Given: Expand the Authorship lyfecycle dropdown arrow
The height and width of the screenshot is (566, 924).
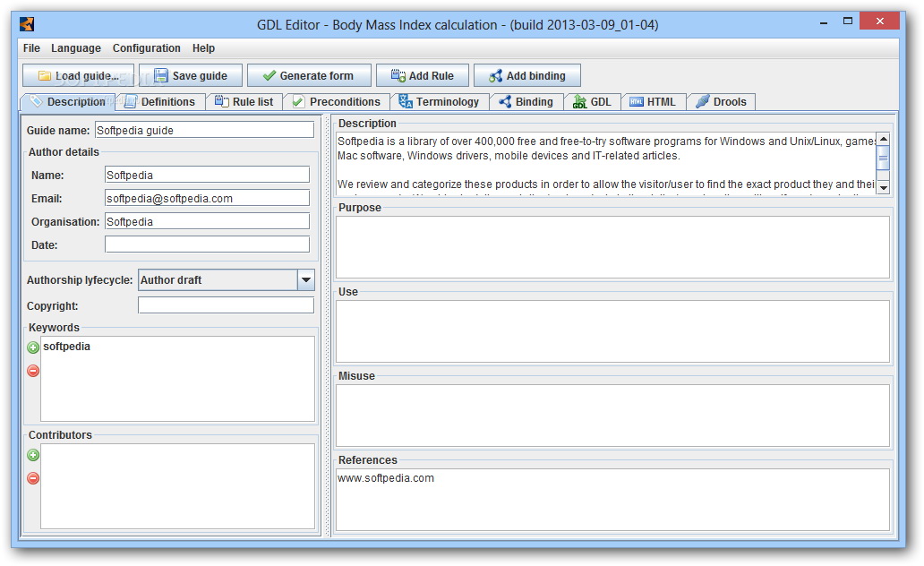Looking at the screenshot, I should point(306,280).
